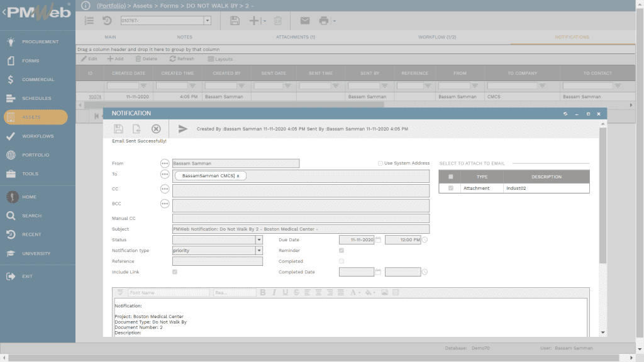The height and width of the screenshot is (362, 644).
Task: Open notification record ID 10074
Action: click(95, 97)
